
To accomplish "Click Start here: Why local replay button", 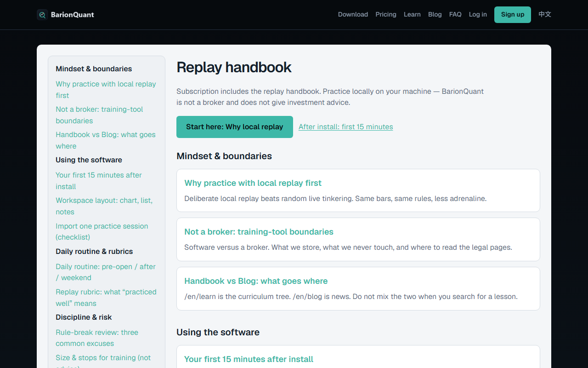I will pyautogui.click(x=235, y=127).
